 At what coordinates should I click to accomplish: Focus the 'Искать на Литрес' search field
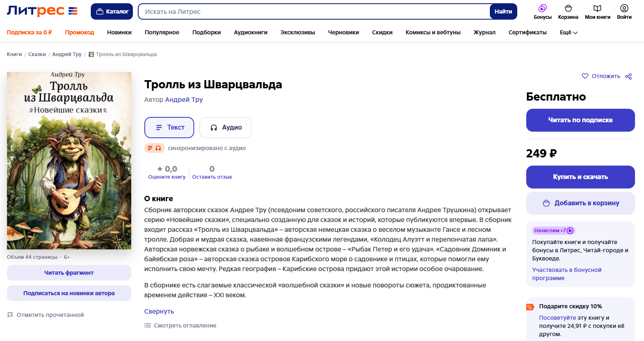pos(314,11)
